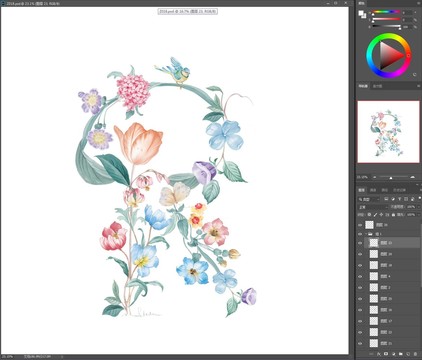Filter layers by adjustment layer icon

(393, 199)
